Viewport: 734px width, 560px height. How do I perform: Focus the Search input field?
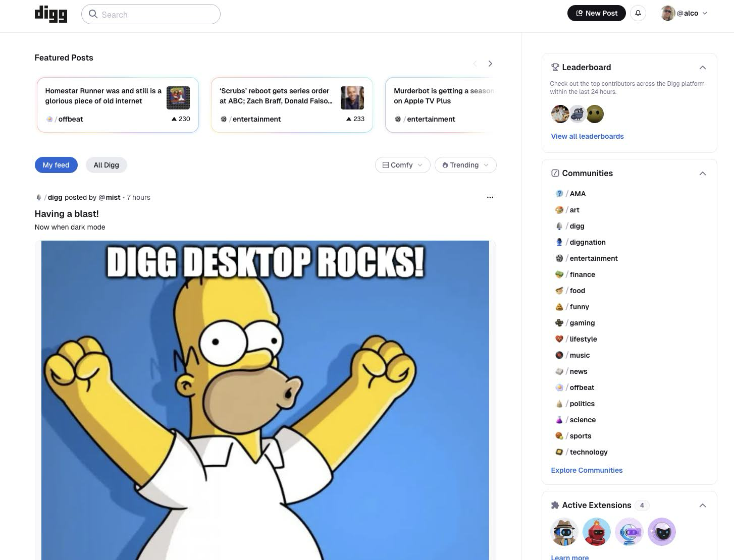click(x=151, y=14)
